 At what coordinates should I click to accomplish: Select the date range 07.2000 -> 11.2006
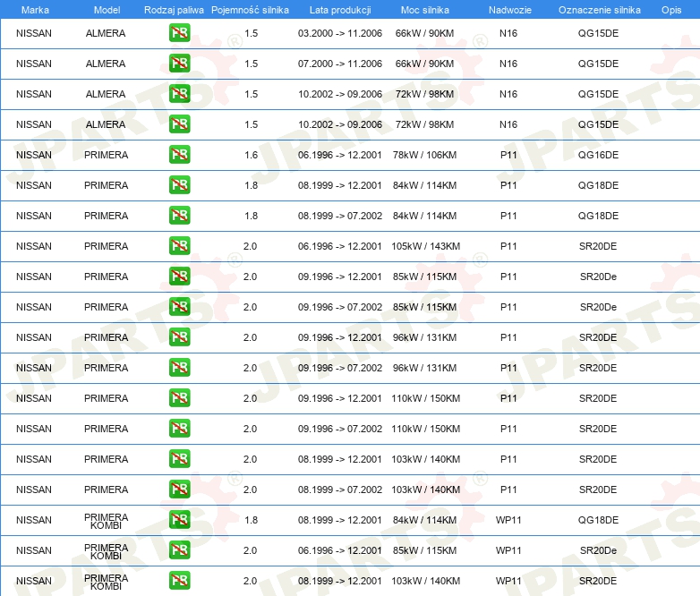340,64
